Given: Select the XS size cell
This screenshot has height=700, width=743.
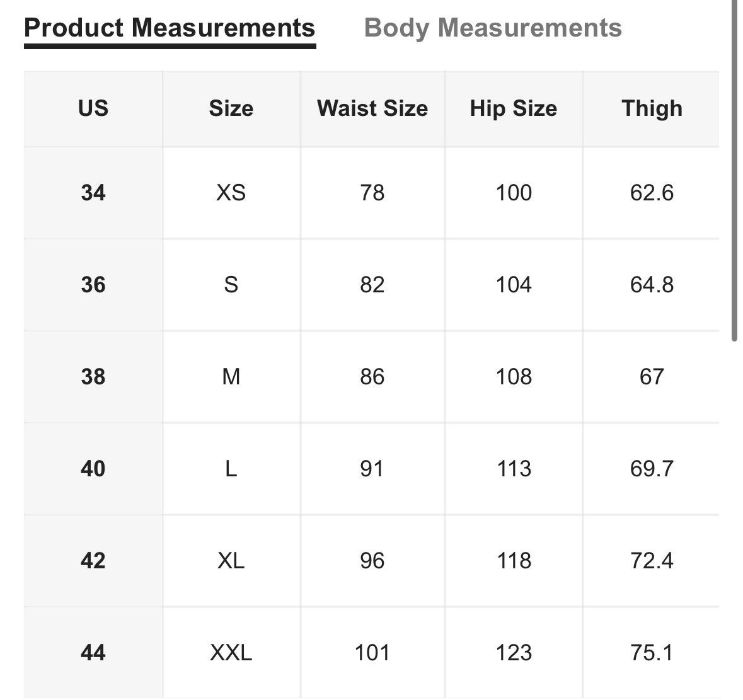Looking at the screenshot, I should 231,193.
